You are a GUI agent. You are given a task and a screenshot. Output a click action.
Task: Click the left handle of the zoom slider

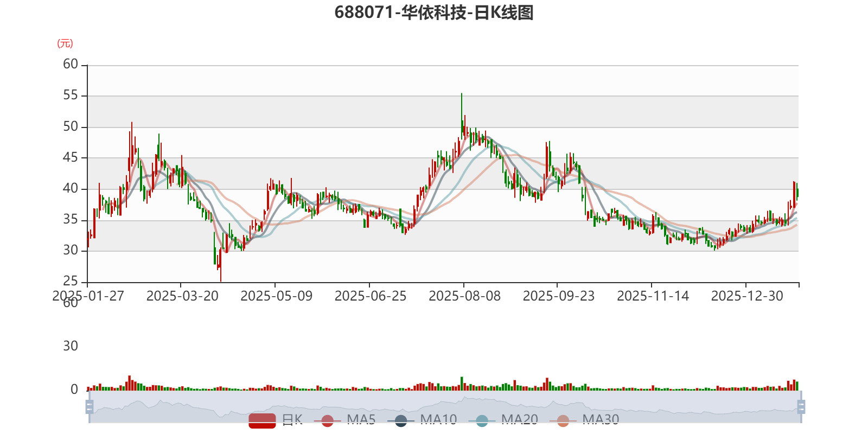(90, 406)
